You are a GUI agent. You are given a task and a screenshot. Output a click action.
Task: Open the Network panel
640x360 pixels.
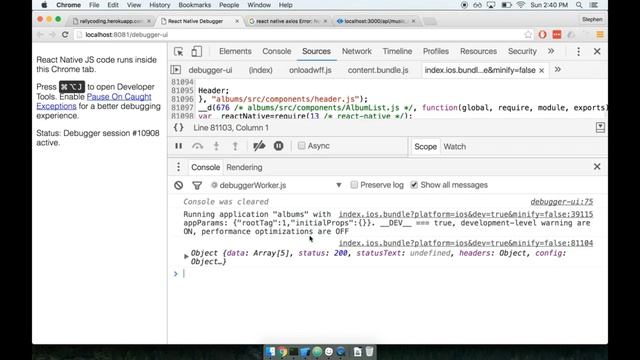coord(357,51)
